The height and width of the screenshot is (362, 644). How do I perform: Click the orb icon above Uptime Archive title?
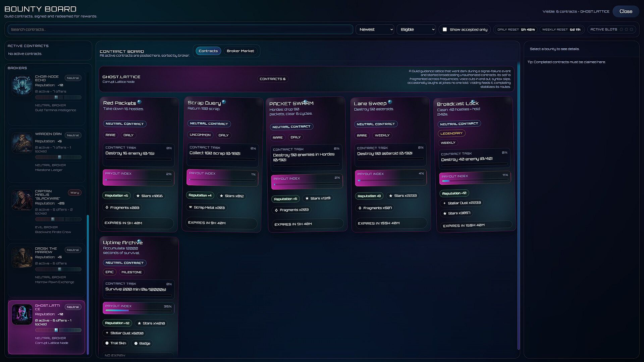pos(139,241)
